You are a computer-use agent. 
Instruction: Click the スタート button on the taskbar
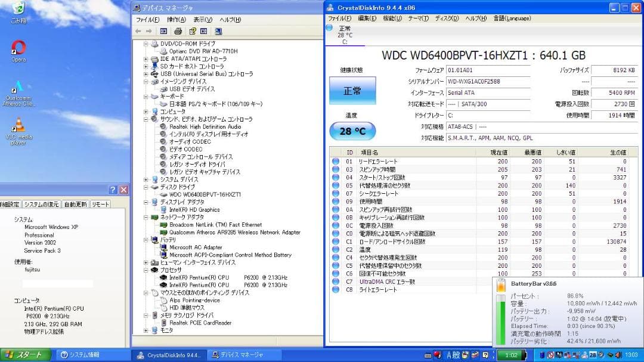[26, 355]
